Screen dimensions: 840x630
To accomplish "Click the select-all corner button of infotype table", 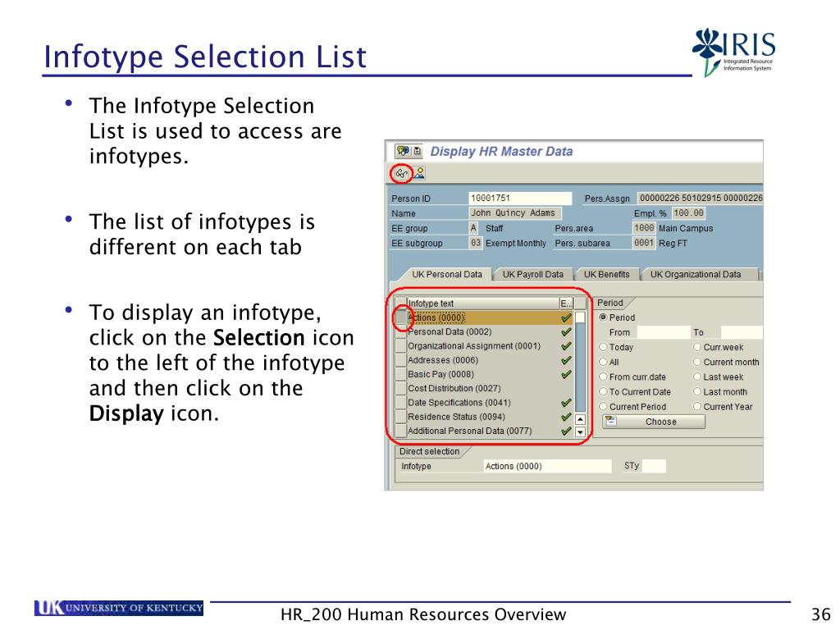I will pyautogui.click(x=400, y=304).
